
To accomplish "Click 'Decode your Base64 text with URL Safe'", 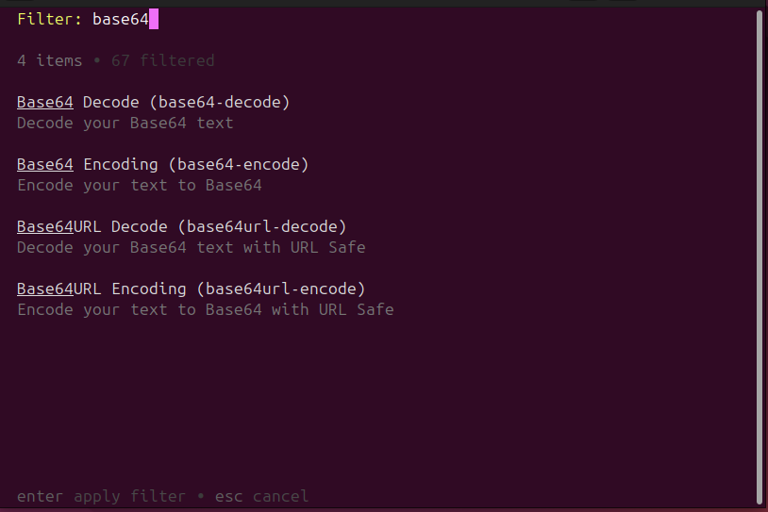I will click(x=191, y=247).
